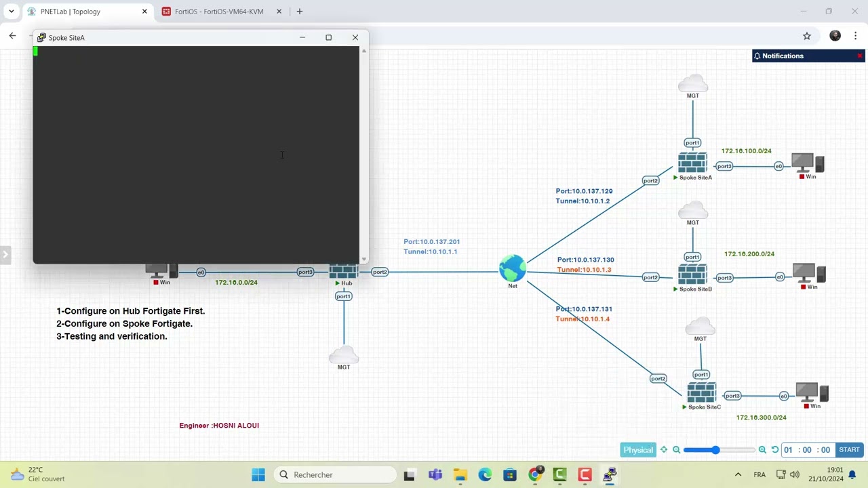Click the Physical view button
The height and width of the screenshot is (488, 868).
point(638,450)
